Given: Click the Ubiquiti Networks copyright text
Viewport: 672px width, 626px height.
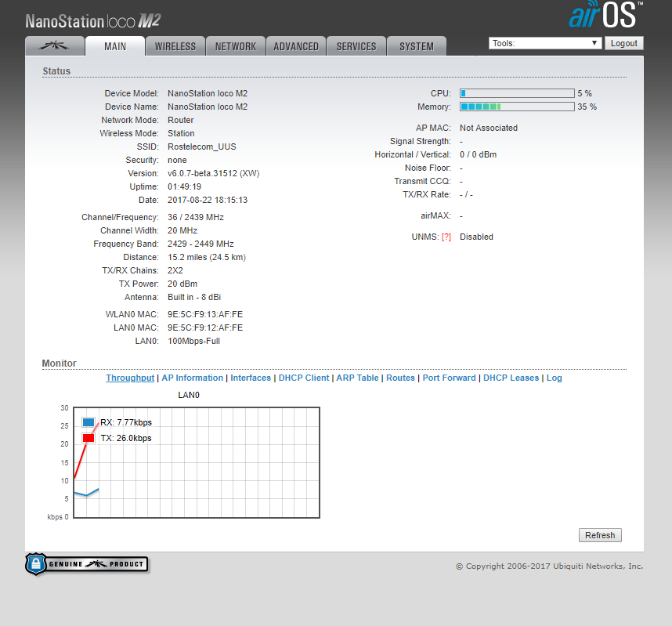Looking at the screenshot, I should (550, 566).
